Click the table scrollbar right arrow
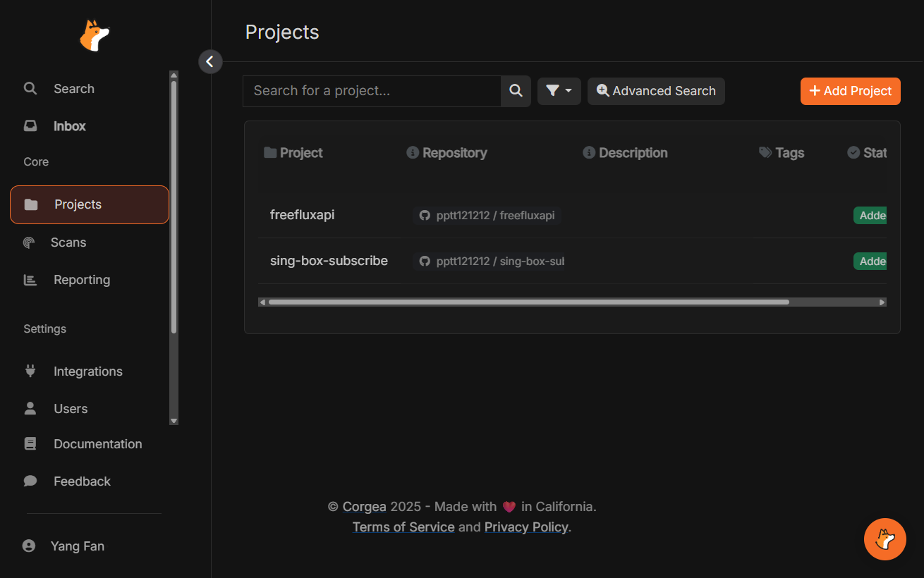The height and width of the screenshot is (578, 924). 882,302
